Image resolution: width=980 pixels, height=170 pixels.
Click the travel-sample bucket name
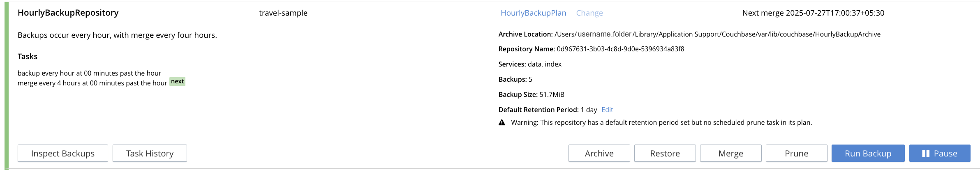pos(283,13)
